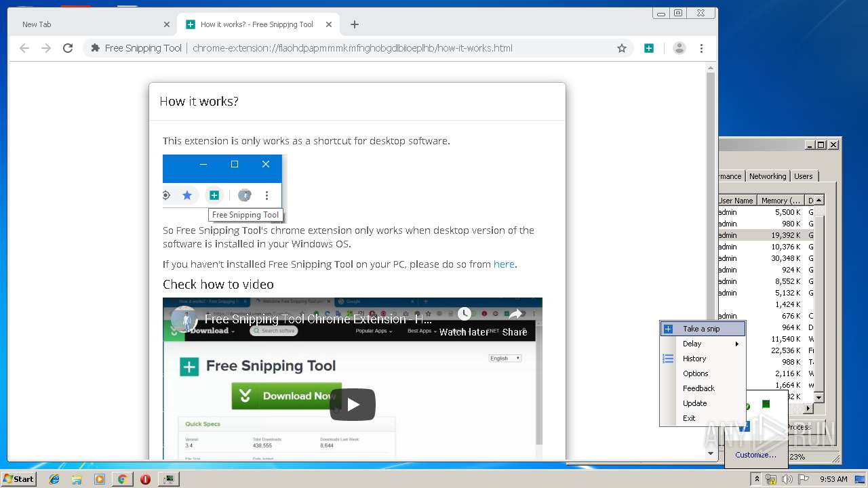Click the extension puzzle icon in address bar

point(96,48)
